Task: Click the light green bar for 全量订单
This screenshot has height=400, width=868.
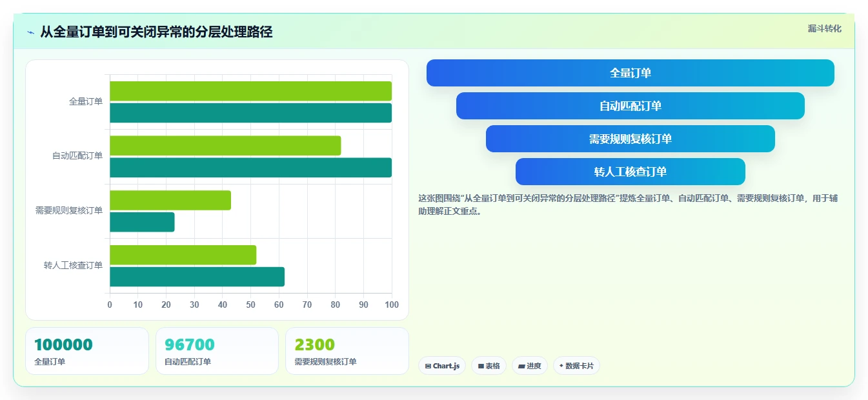Action: point(250,91)
